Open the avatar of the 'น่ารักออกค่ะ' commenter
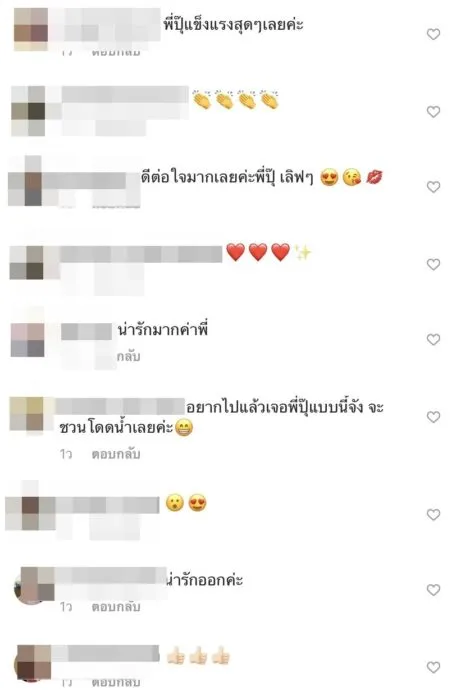 tap(34, 585)
